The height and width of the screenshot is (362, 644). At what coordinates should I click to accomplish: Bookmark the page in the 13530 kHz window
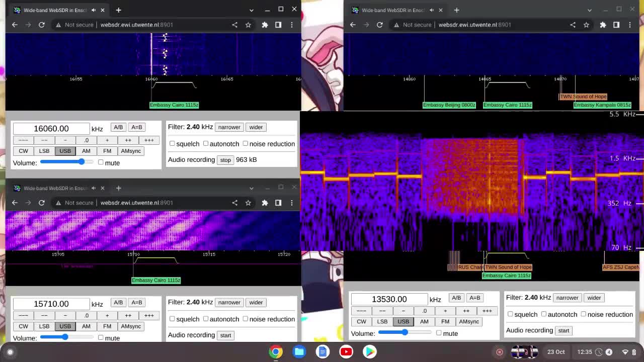pos(586,25)
